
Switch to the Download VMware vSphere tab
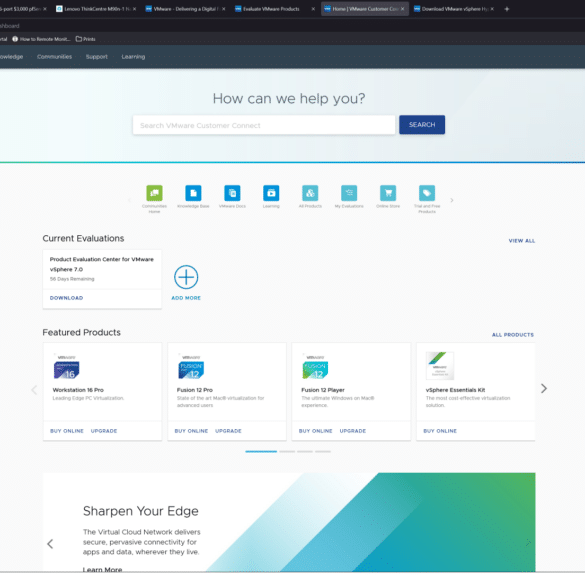[454, 9]
